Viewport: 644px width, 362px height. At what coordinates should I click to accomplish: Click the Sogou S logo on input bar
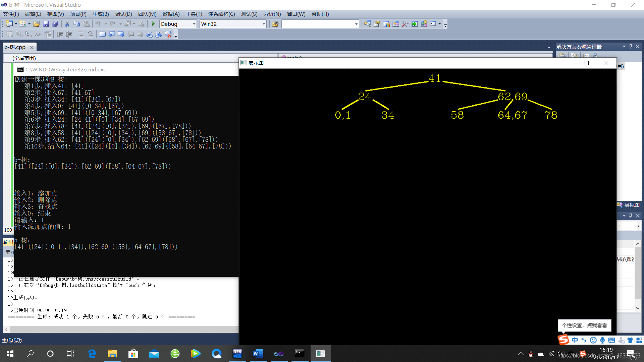point(563,340)
